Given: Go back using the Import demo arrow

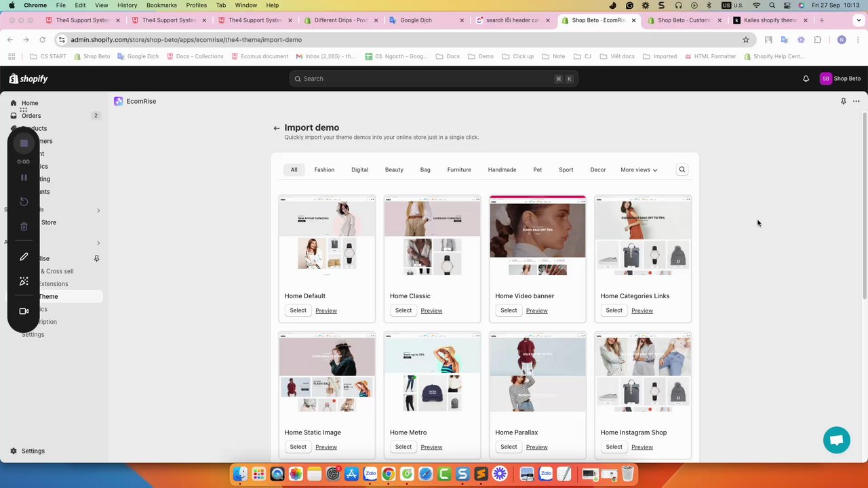Looking at the screenshot, I should point(276,128).
